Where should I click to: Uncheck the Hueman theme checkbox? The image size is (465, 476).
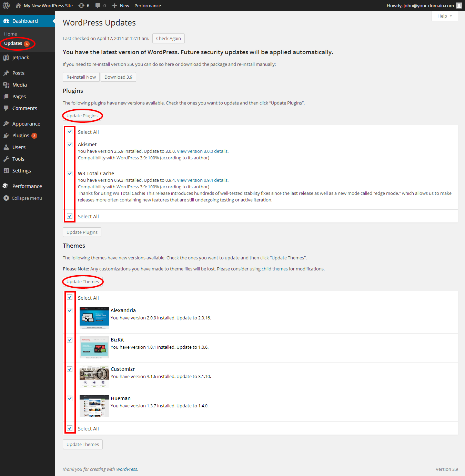pos(70,398)
